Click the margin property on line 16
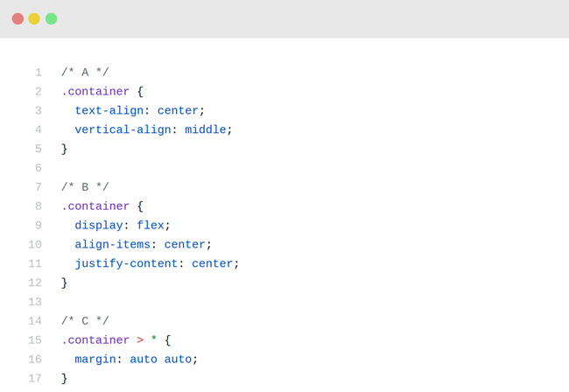 95,360
